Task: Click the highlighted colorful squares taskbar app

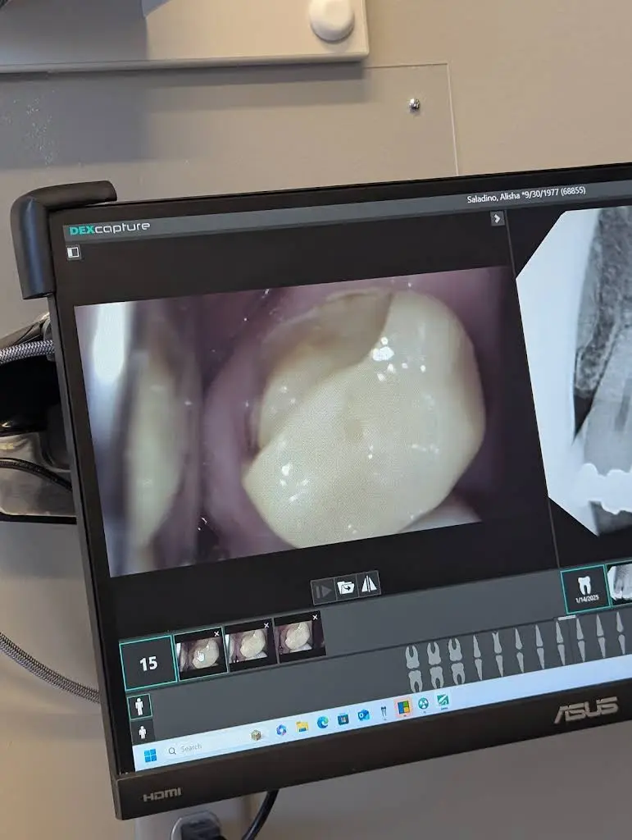Action: [x=403, y=708]
